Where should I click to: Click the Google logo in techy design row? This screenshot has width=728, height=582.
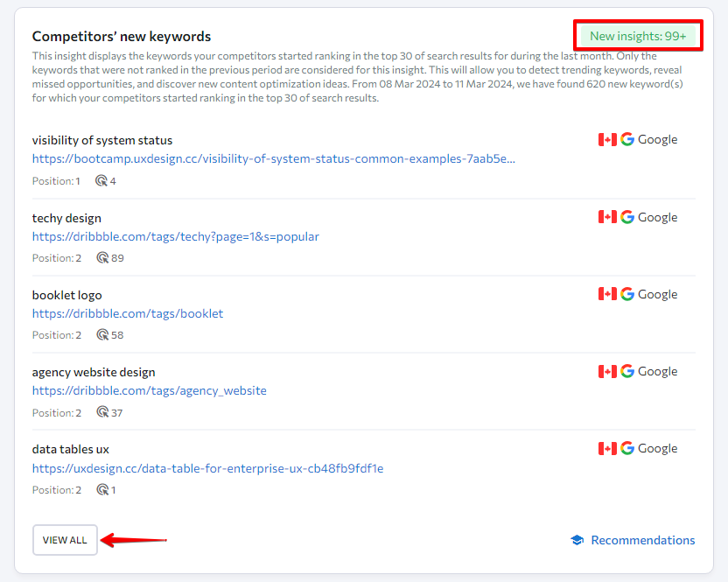(627, 217)
